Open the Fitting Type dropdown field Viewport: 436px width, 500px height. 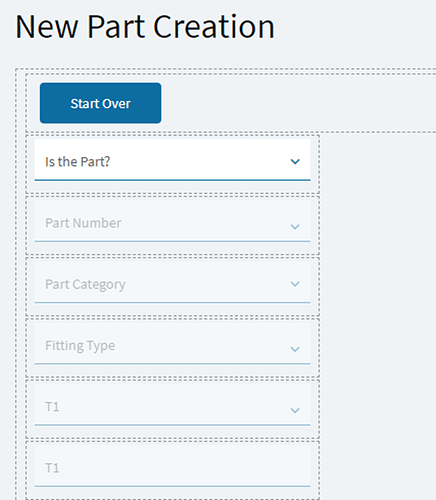(x=172, y=344)
